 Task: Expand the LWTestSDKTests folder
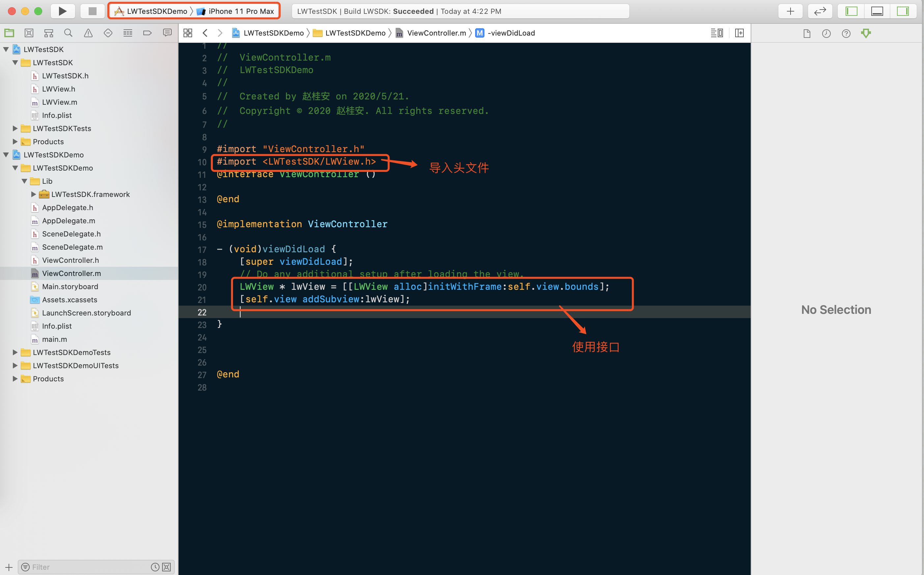click(x=15, y=128)
